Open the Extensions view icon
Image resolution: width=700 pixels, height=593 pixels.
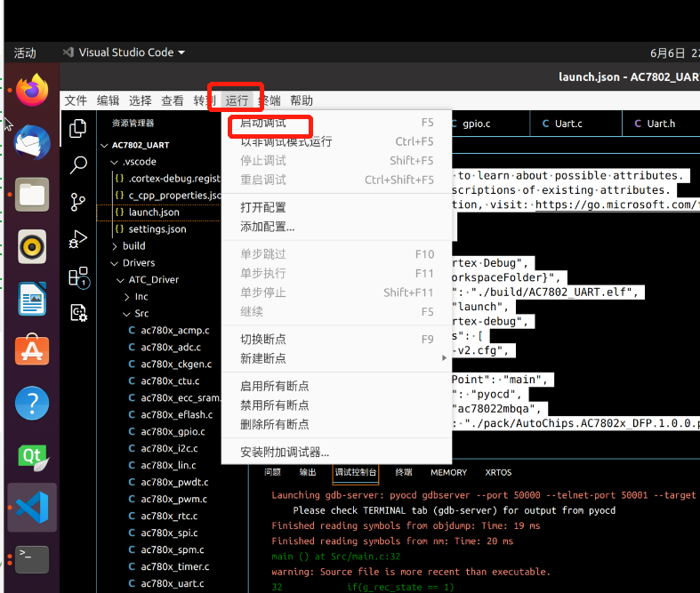coord(79,277)
